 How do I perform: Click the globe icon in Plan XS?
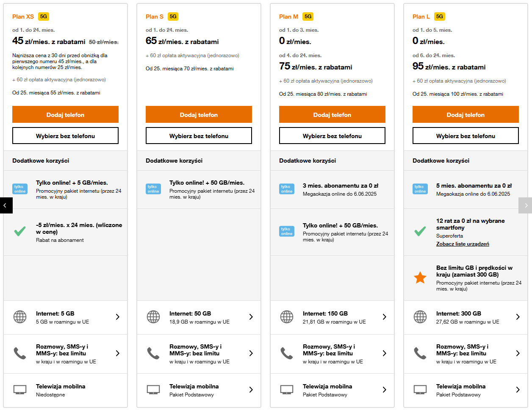coord(20,317)
